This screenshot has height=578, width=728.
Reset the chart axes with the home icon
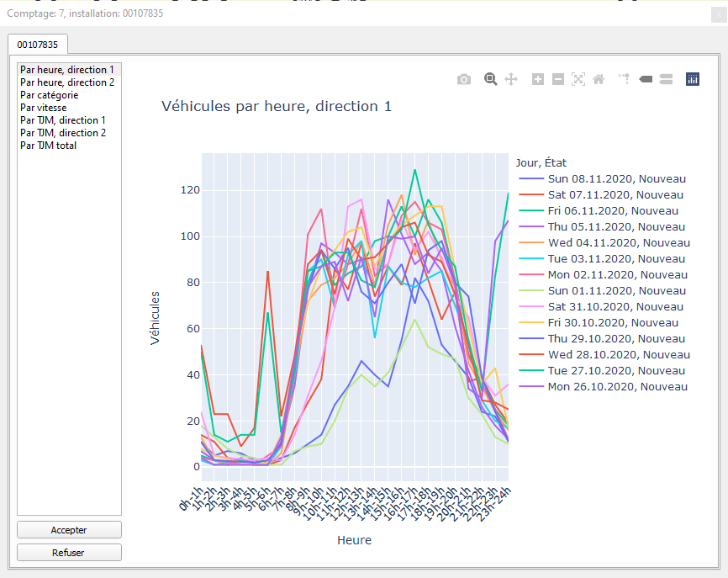tap(598, 78)
